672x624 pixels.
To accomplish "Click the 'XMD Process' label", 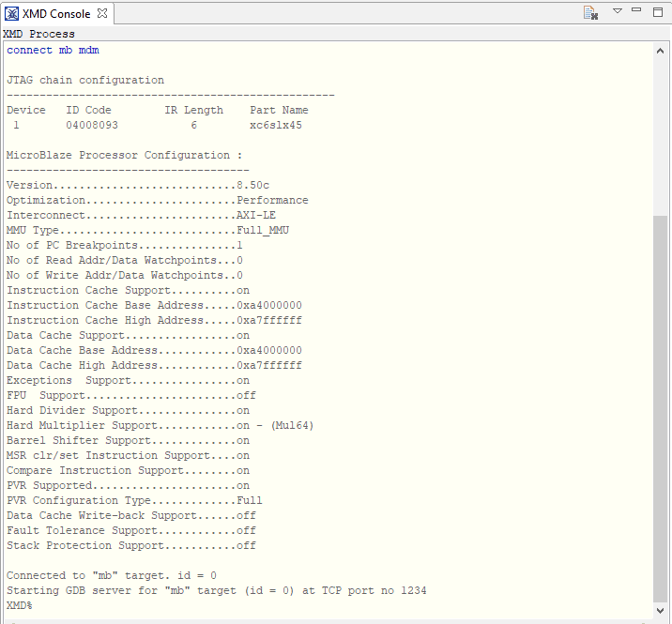I will click(41, 34).
